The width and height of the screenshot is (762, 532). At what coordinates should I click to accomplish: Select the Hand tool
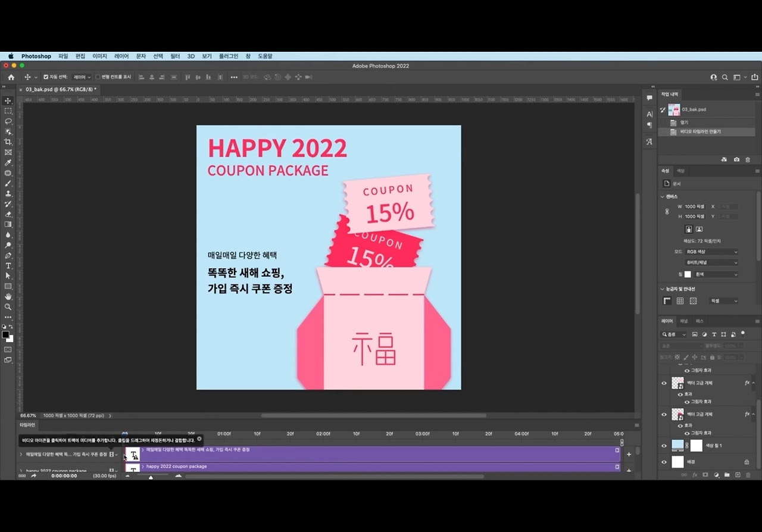point(8,296)
